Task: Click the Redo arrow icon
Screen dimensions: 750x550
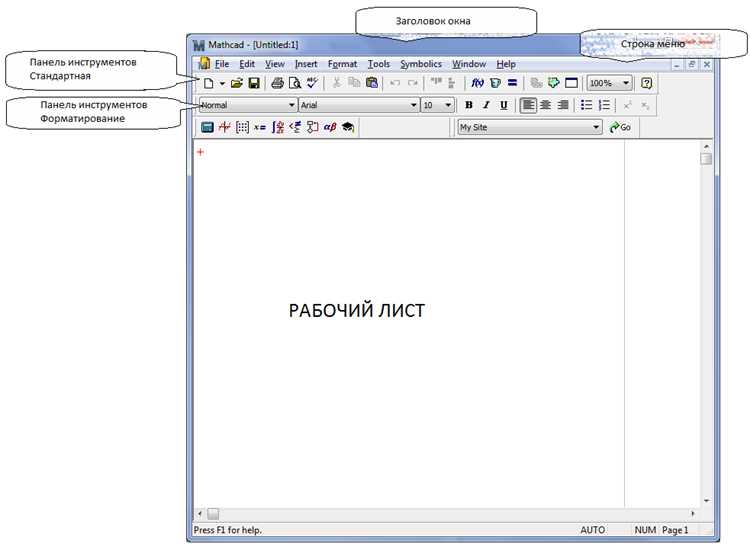Action: click(x=412, y=83)
